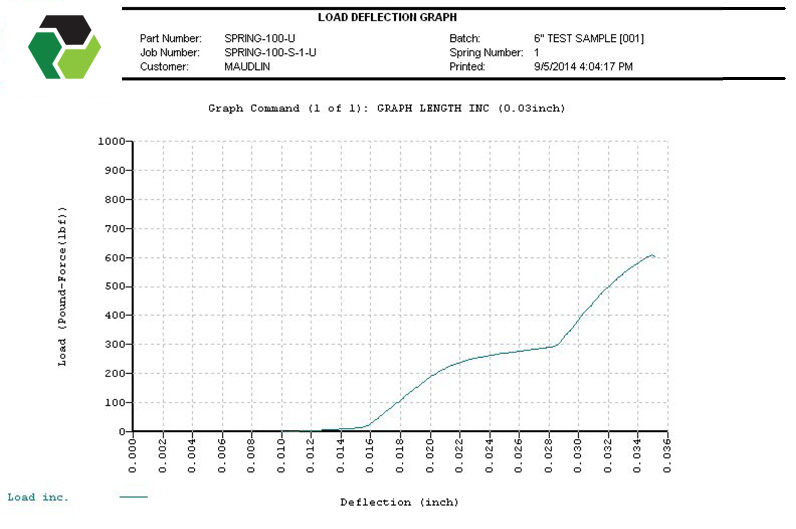Click the hexagonal company logo

point(64,47)
